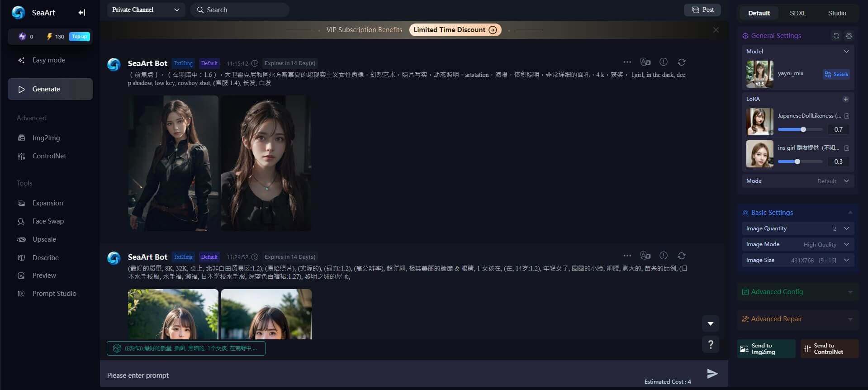Collapse the Model section chevron

point(846,52)
